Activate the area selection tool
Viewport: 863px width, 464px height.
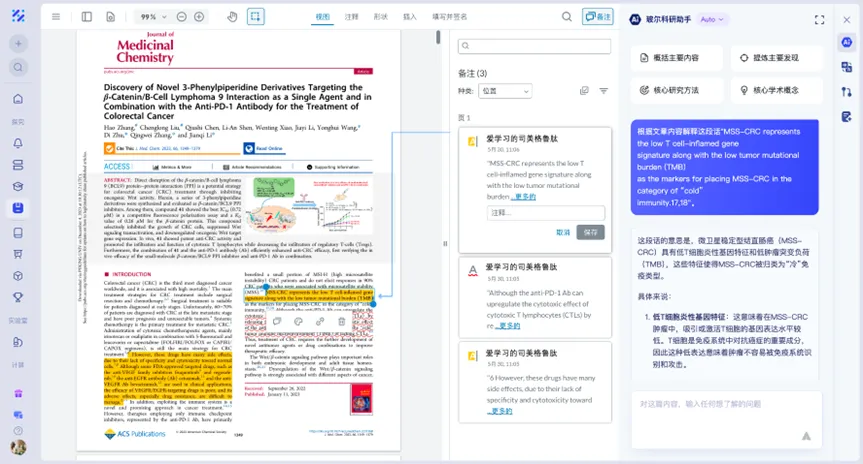(255, 17)
